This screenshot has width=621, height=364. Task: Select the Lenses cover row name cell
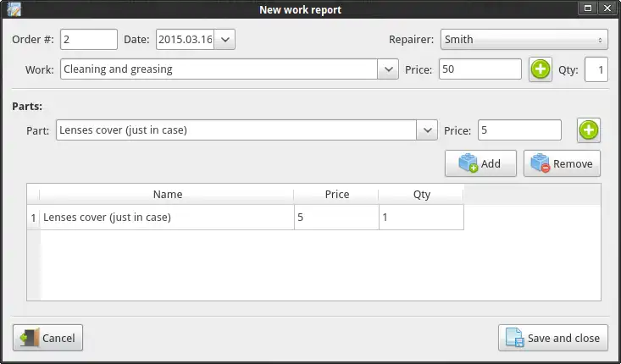click(167, 218)
